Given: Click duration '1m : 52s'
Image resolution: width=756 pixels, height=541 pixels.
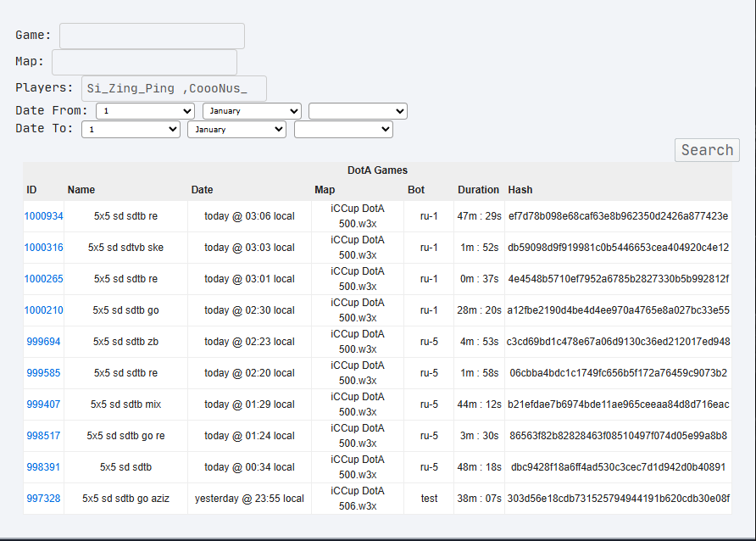Looking at the screenshot, I should (x=479, y=248).
